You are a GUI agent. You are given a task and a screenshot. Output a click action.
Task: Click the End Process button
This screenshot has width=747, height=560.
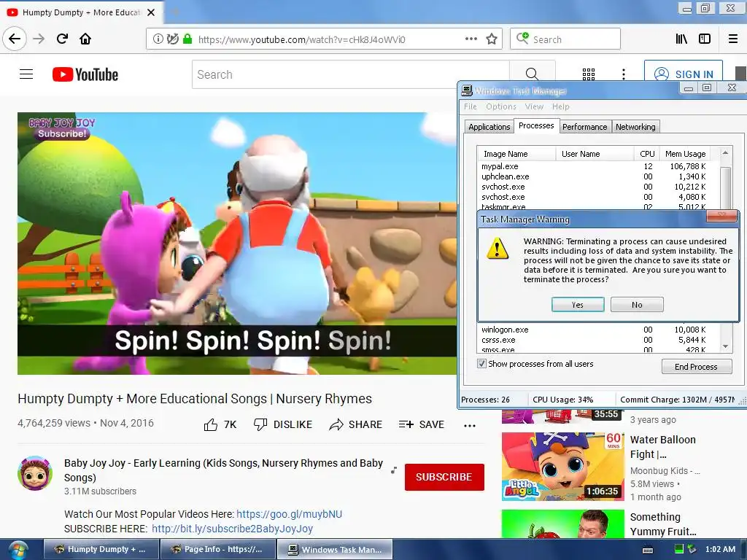696,367
